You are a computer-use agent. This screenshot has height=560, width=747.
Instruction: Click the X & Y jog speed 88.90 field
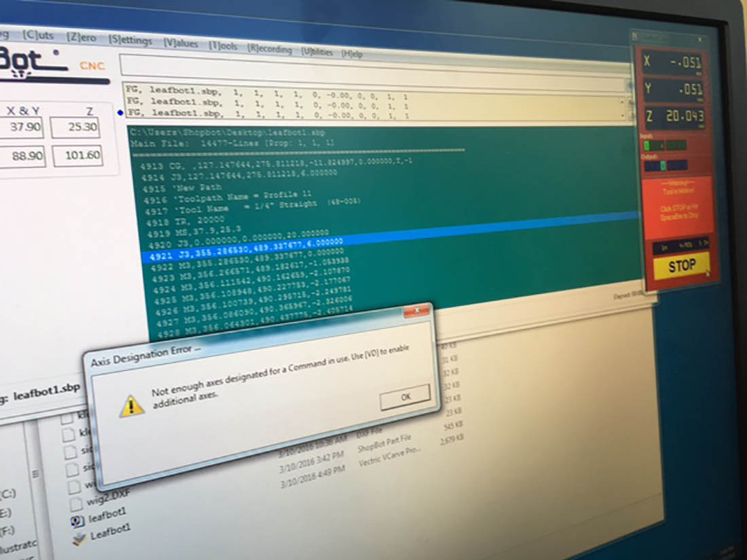point(22,156)
